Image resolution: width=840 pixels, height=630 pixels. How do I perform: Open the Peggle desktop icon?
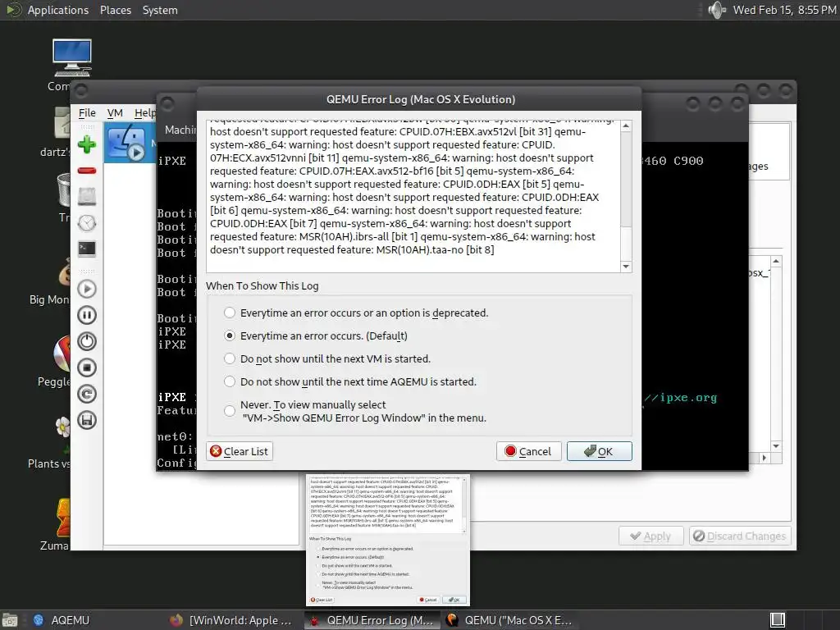[x=61, y=354]
